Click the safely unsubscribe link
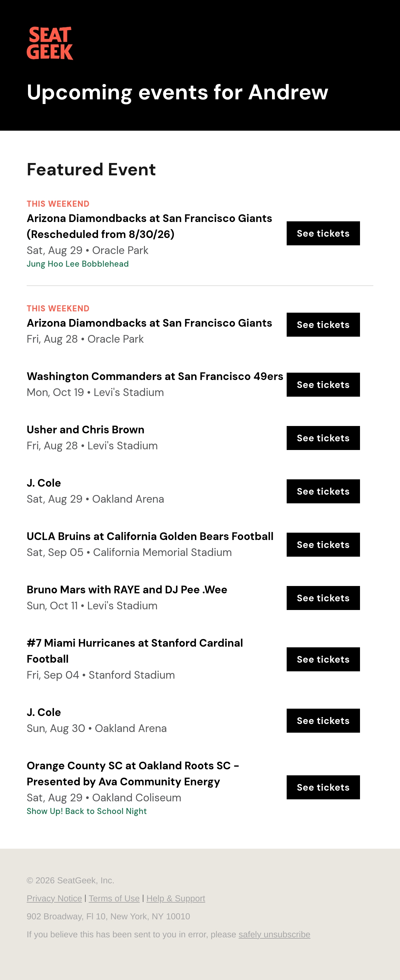Screen dimensions: 400x980 click(274, 934)
